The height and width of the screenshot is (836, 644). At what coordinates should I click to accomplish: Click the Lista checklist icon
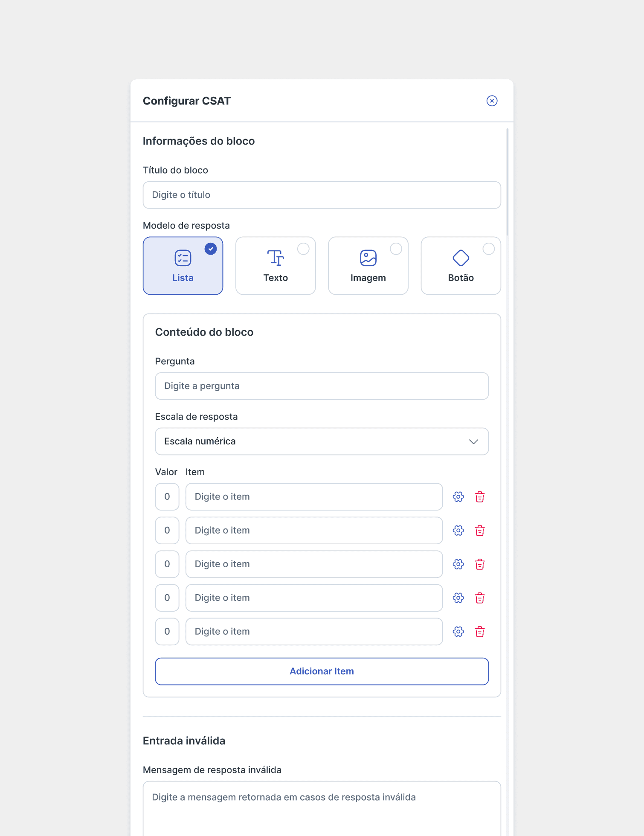click(x=183, y=258)
